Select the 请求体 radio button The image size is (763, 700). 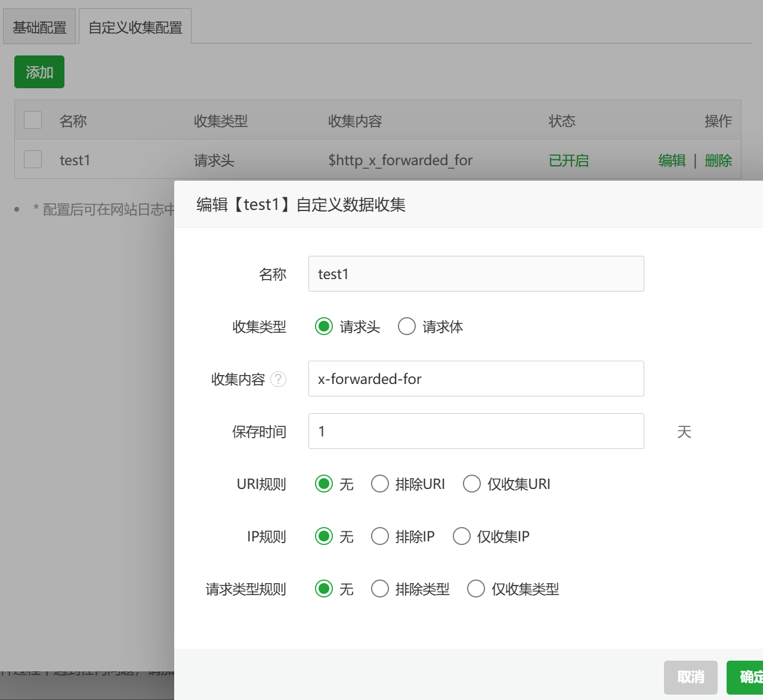click(x=407, y=326)
